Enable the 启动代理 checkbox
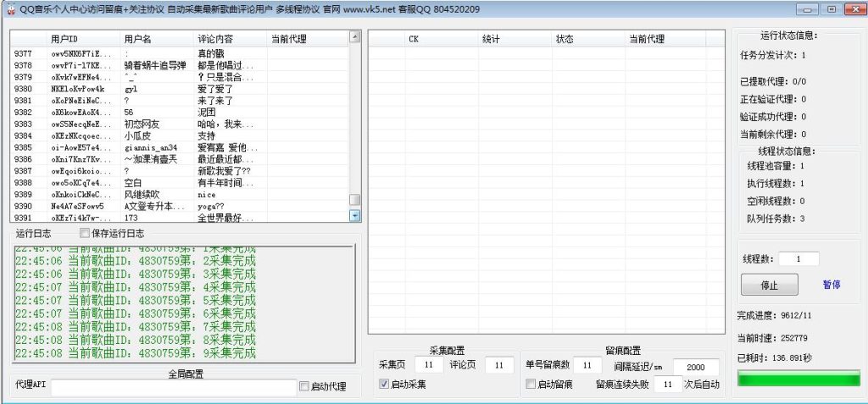The width and height of the screenshot is (868, 404). coord(304,387)
